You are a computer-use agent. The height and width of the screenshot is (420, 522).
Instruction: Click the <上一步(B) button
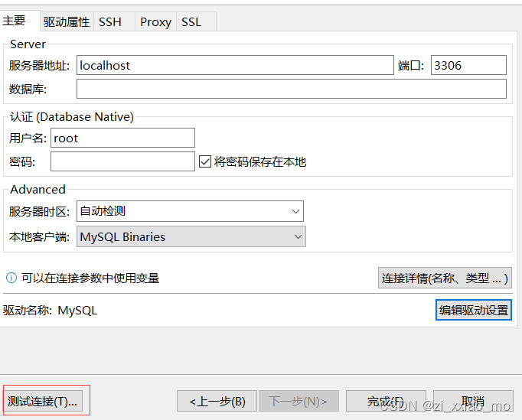tap(217, 402)
